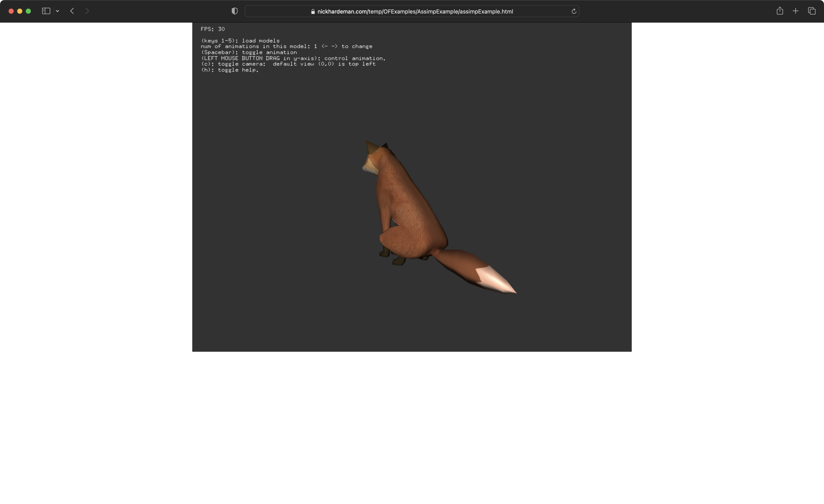Click the lock icon in address bar
Viewport: 824px width, 504px height.
[x=313, y=11]
